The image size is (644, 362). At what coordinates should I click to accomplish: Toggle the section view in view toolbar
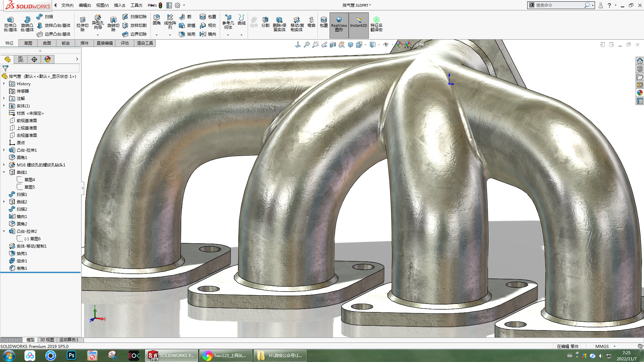(x=333, y=45)
